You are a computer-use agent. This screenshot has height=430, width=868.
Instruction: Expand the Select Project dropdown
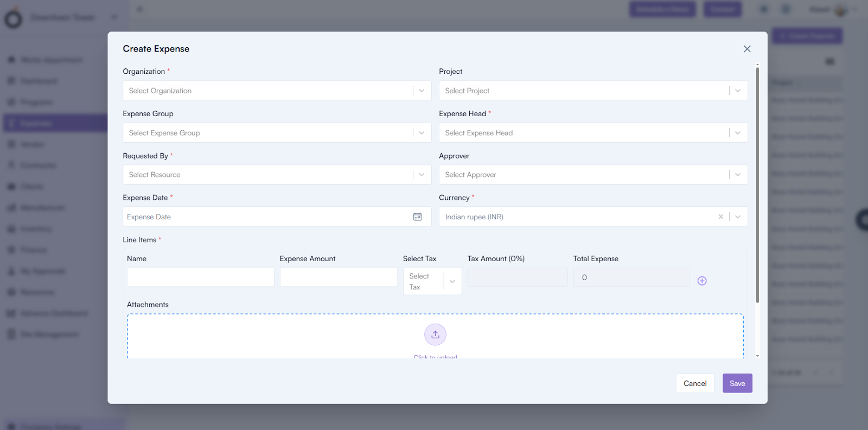point(738,91)
